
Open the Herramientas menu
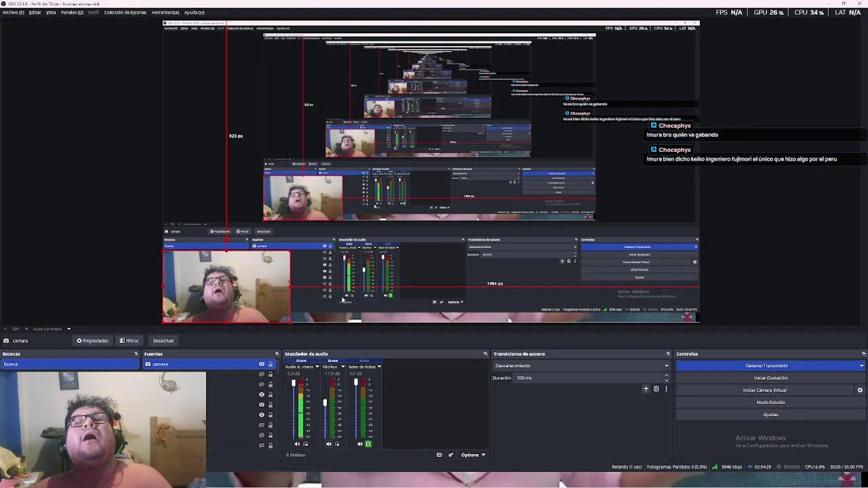coord(165,12)
